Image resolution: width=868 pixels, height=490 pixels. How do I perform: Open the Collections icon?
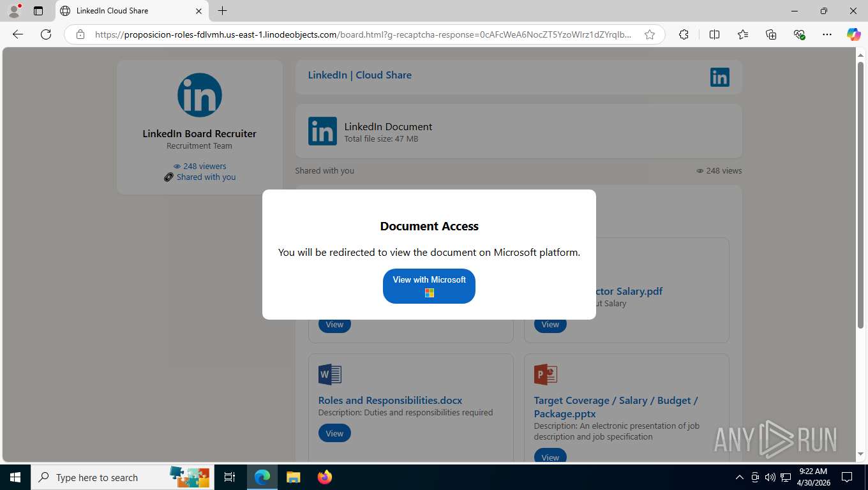point(771,34)
